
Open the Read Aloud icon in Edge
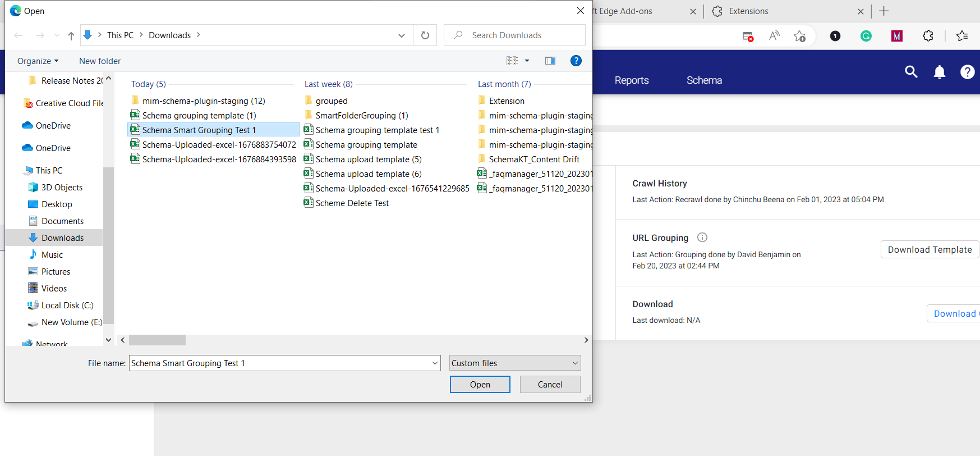coord(774,36)
